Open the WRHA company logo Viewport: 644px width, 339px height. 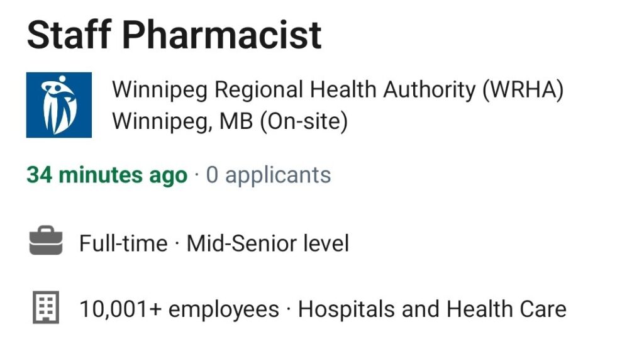point(58,105)
